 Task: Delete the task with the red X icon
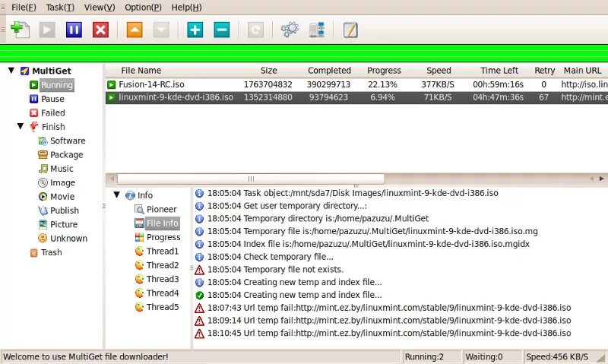100,30
